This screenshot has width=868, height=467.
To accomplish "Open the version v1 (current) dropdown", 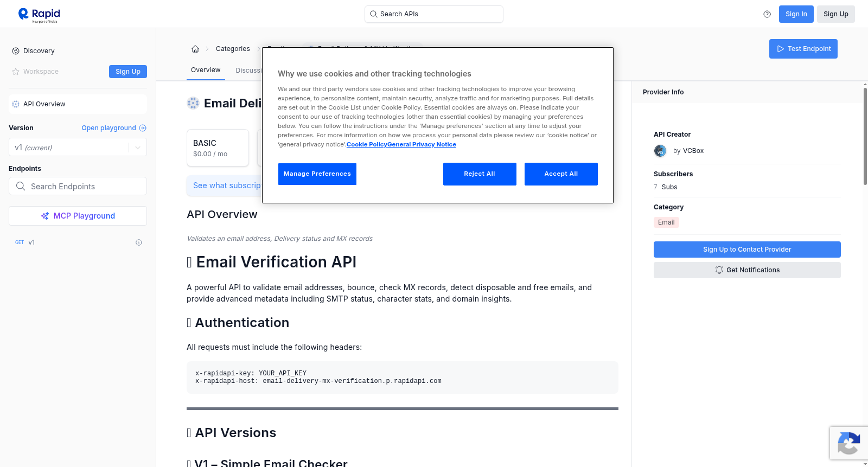I will click(78, 148).
